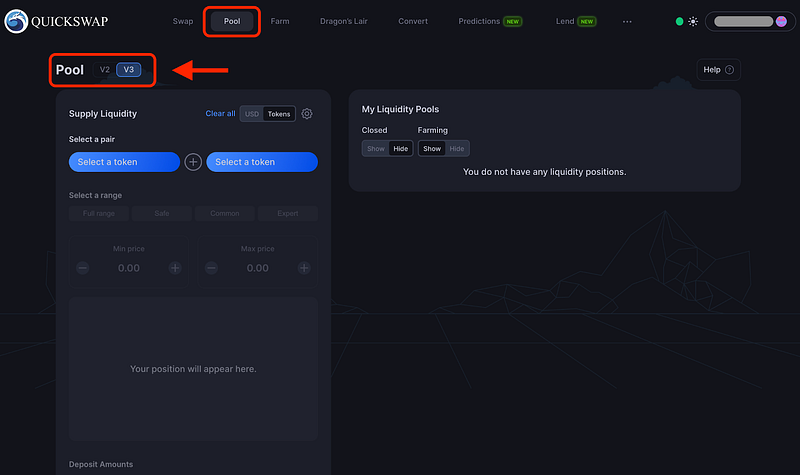Hide farming liquidity positions

point(457,148)
